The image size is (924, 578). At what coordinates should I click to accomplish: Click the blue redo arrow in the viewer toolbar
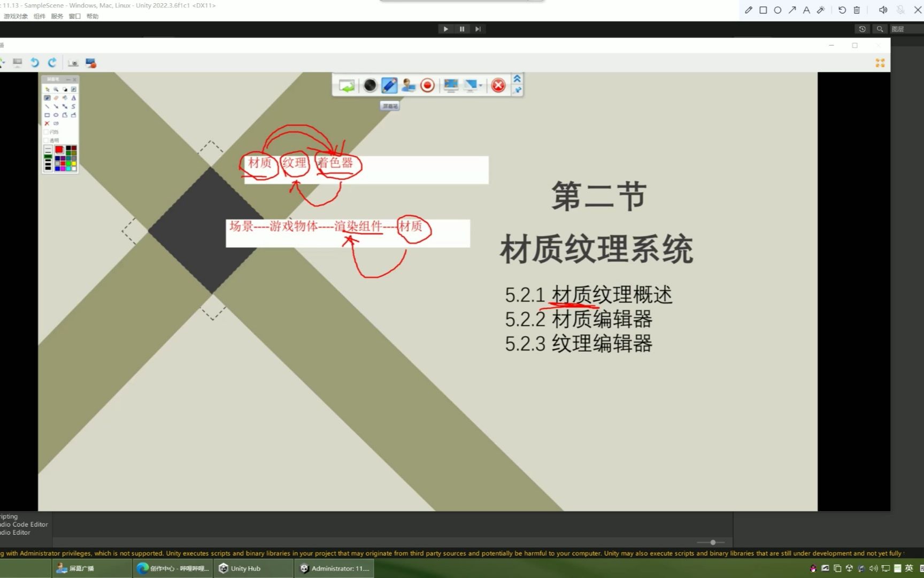[52, 63]
